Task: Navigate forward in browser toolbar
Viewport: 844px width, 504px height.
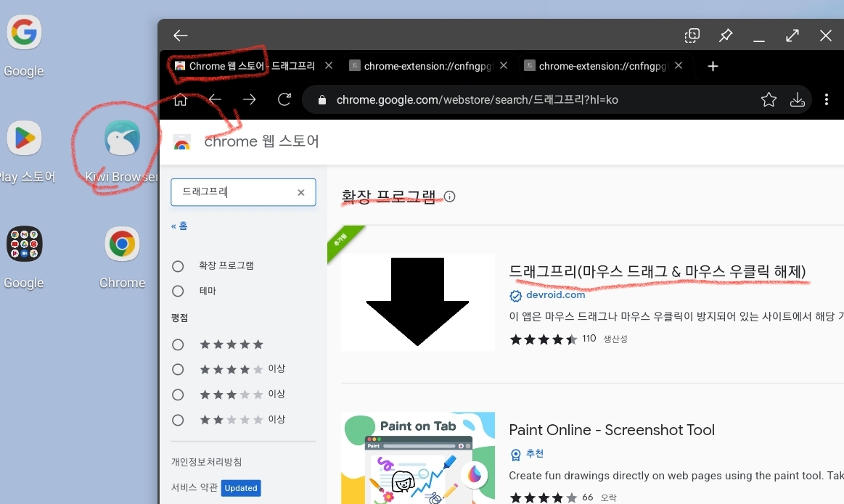Action: (x=249, y=99)
